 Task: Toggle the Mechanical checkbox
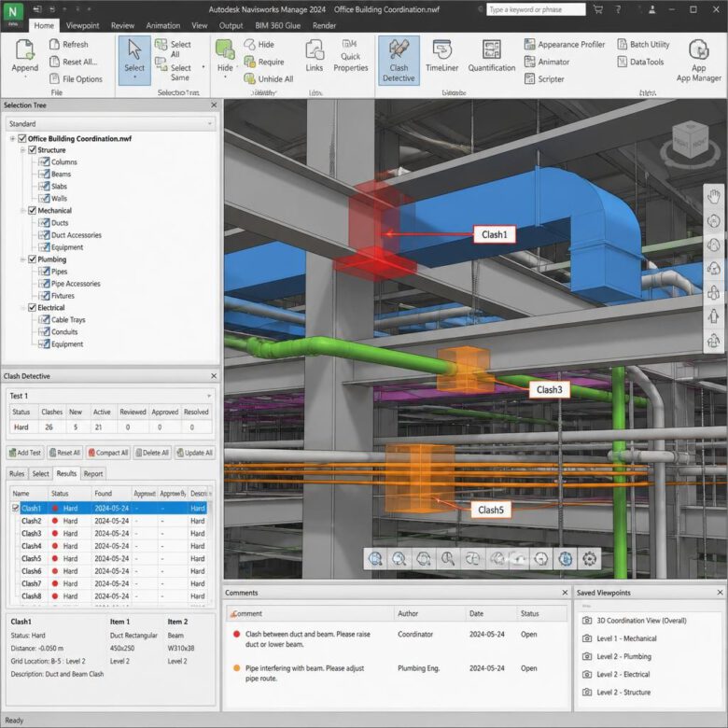tap(32, 210)
